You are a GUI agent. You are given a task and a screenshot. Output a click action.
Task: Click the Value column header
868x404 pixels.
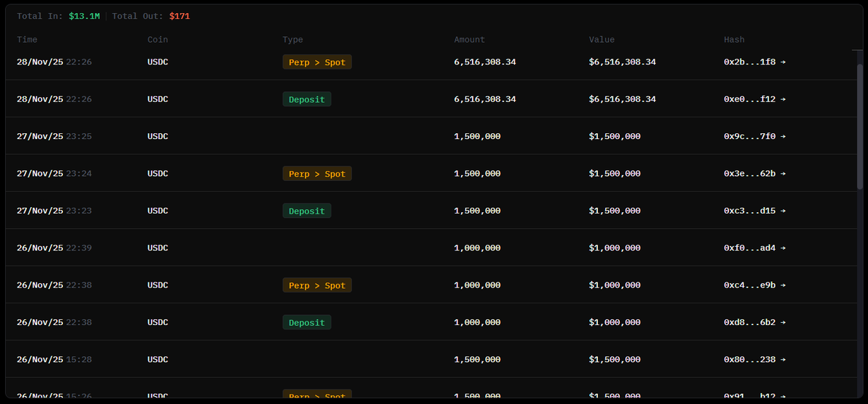[602, 40]
